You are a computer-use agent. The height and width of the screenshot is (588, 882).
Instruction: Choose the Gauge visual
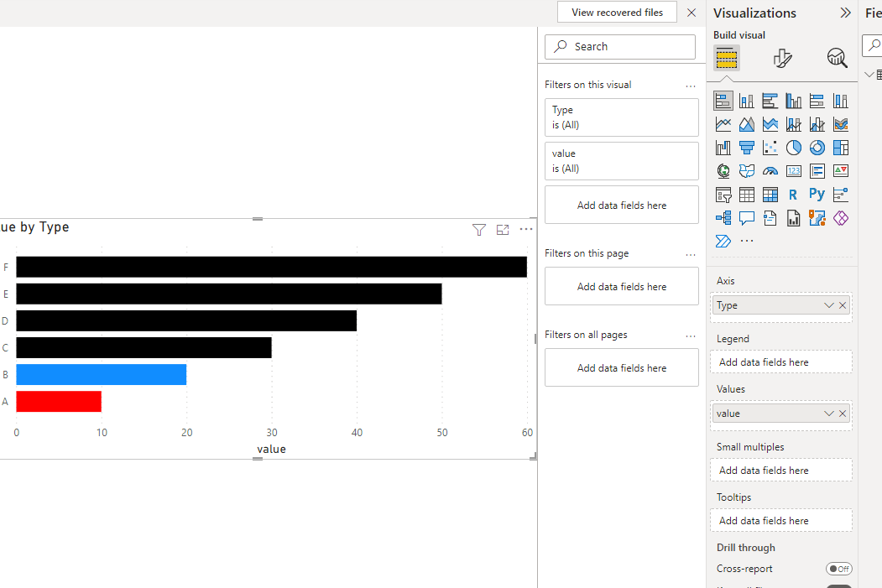point(770,171)
